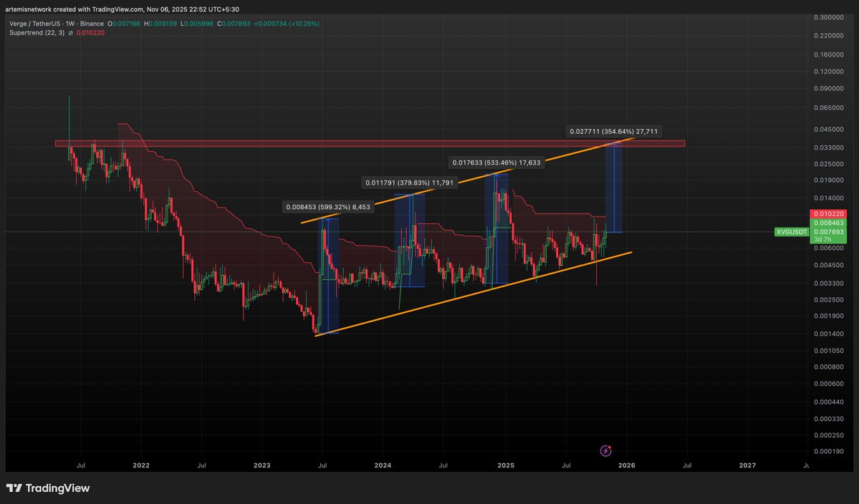Screen dimensions: 859x504
Task: Click the 0.017633 (533.46%) measurement label
Action: point(497,163)
